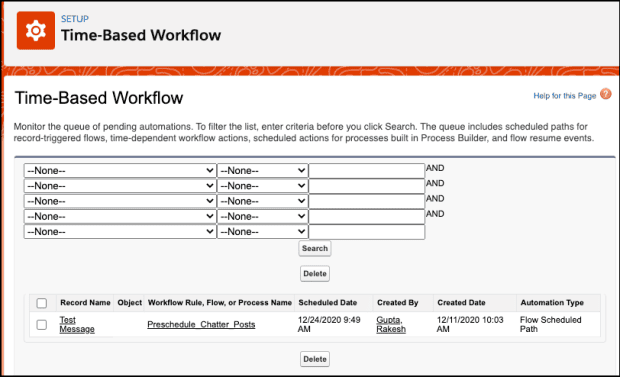
Task: Click the second filter value text field
Action: point(367,186)
